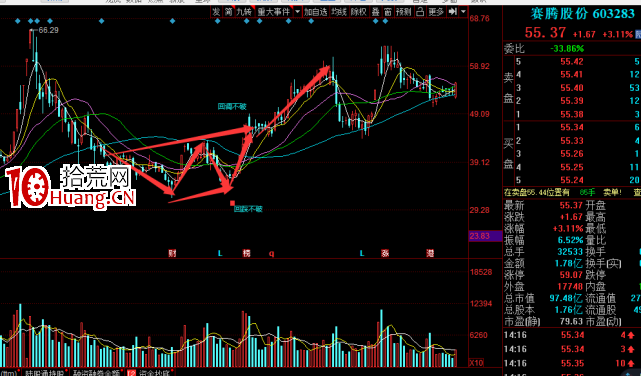This screenshot has height=376, width=641.
Task: Click the L marker left of 涨
Action: 361,253
